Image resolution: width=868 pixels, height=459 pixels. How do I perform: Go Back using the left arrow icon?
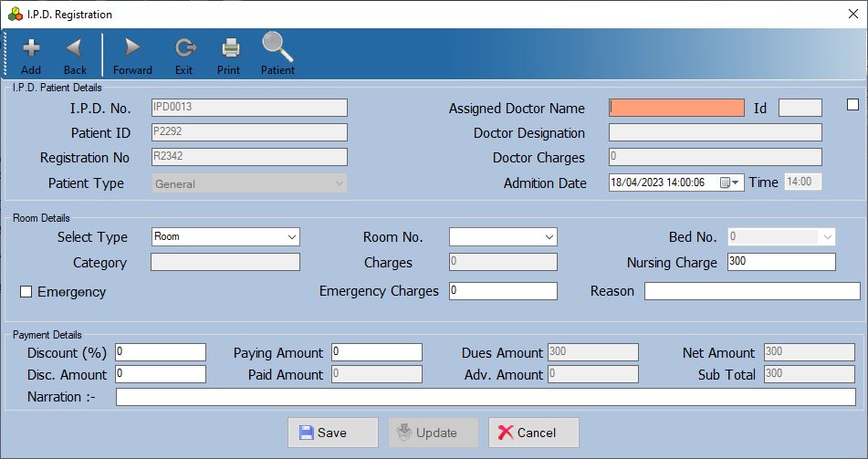tap(74, 48)
